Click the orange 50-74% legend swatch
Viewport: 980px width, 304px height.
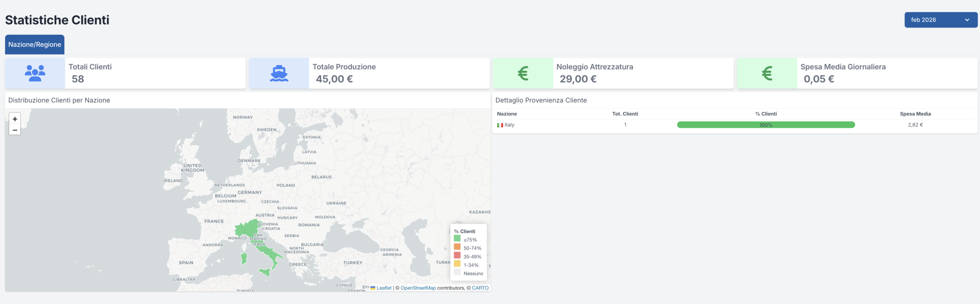(x=457, y=247)
